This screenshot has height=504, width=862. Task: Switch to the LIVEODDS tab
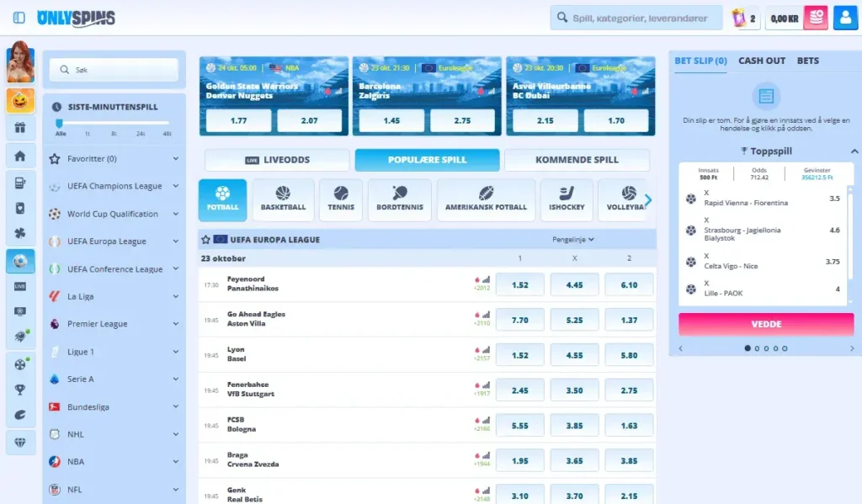pyautogui.click(x=277, y=160)
